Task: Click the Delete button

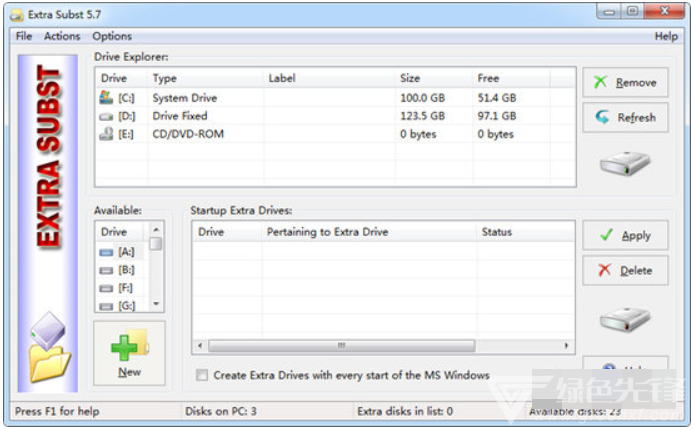Action: pos(625,270)
